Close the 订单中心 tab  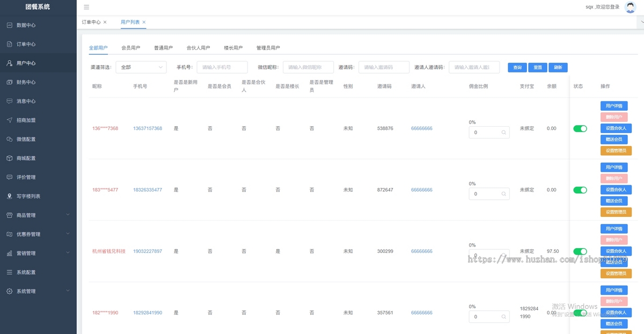105,22
